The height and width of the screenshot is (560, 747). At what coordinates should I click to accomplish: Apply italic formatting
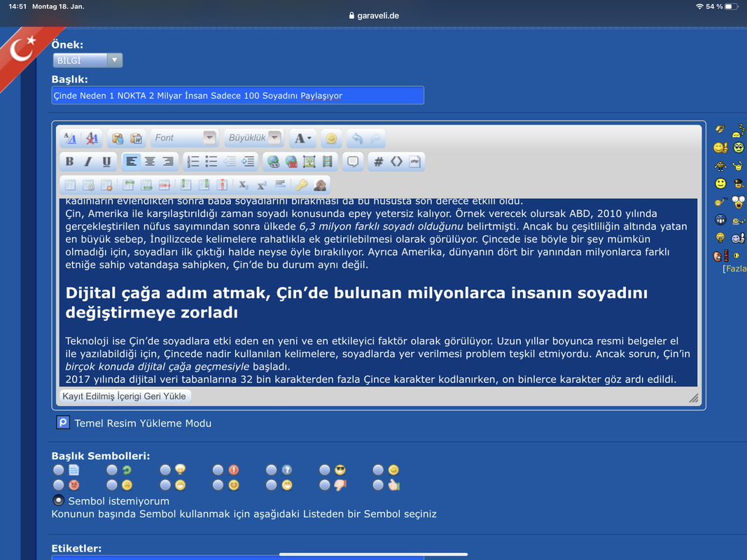tap(88, 162)
